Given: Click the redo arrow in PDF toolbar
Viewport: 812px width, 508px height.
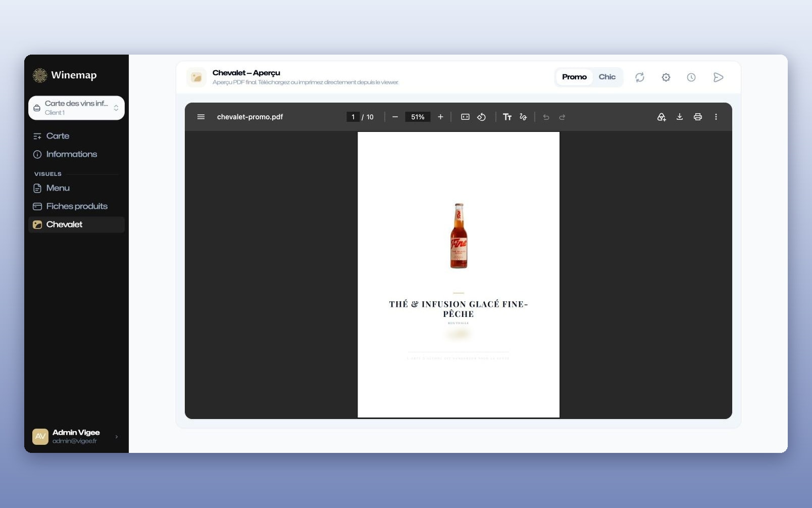Looking at the screenshot, I should click(562, 117).
